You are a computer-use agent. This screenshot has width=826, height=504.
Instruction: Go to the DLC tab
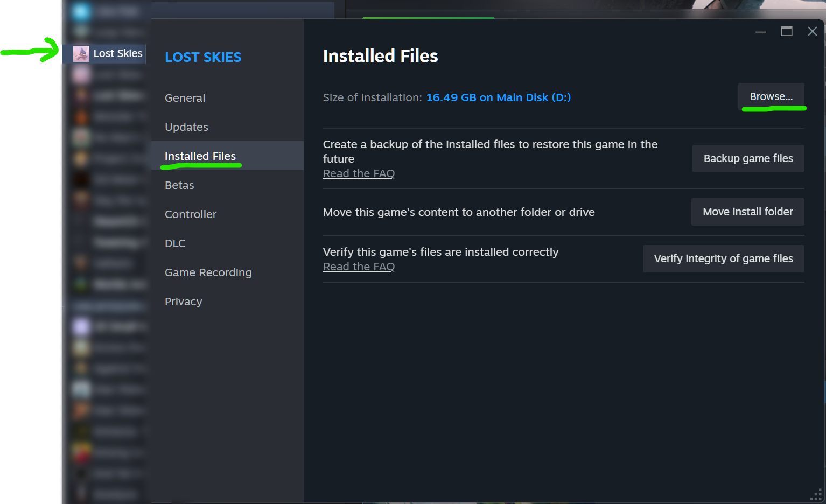[175, 243]
